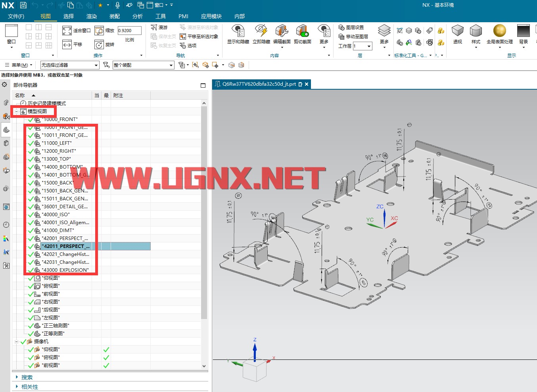Toggle green check of "41000_DIMT" view
The image size is (537, 392).
pos(31,231)
